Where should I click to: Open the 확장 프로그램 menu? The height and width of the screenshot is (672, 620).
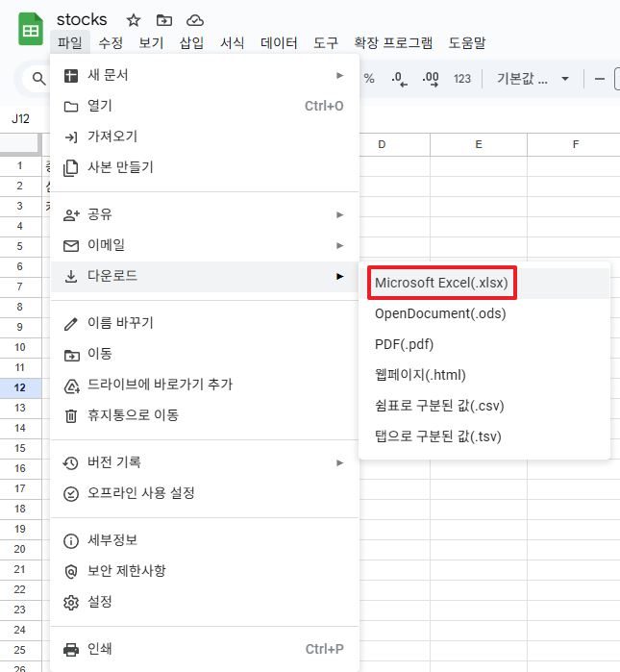click(393, 43)
